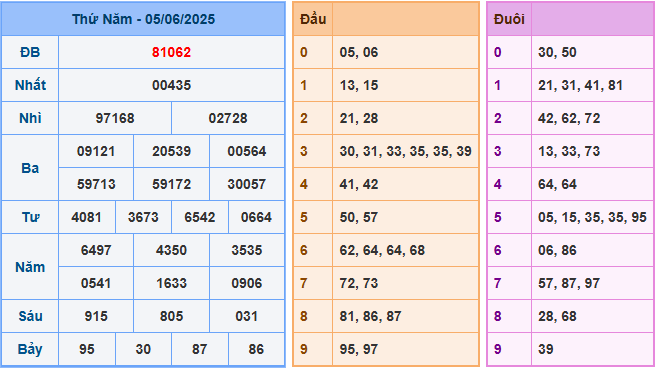Click purple digit 5 in the Đuôi table
The height and width of the screenshot is (368, 657).
(497, 217)
